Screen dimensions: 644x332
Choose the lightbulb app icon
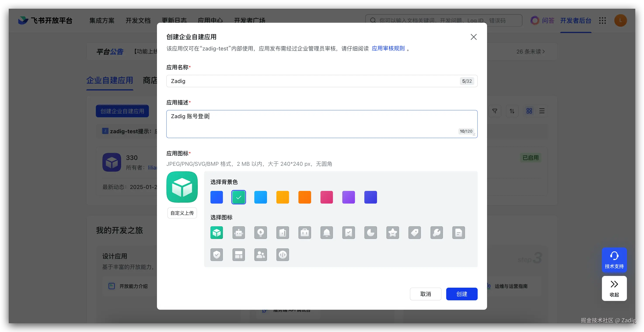tap(260, 233)
